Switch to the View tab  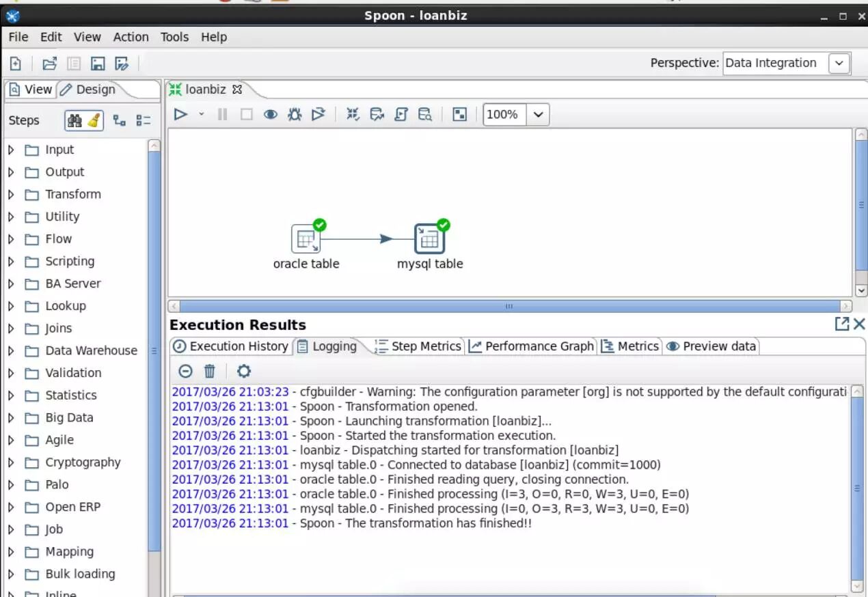31,89
